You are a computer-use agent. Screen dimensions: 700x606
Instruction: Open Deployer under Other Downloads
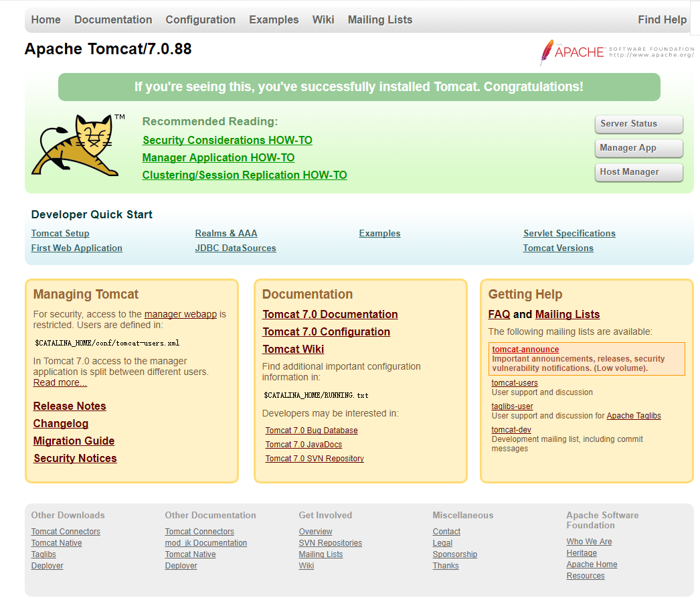[47, 566]
